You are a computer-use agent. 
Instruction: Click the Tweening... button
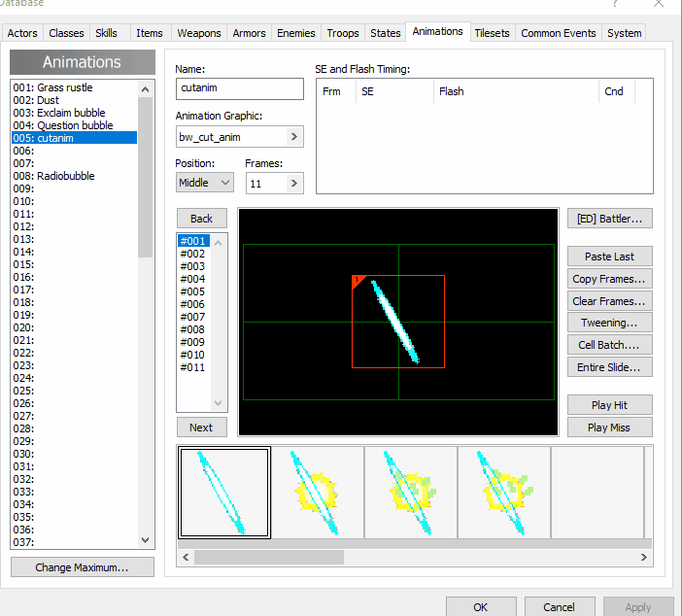point(609,324)
